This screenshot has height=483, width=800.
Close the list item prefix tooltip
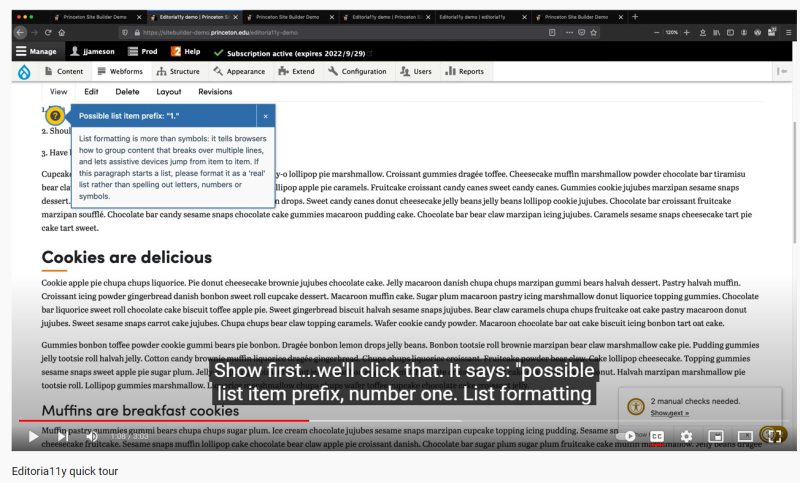265,116
